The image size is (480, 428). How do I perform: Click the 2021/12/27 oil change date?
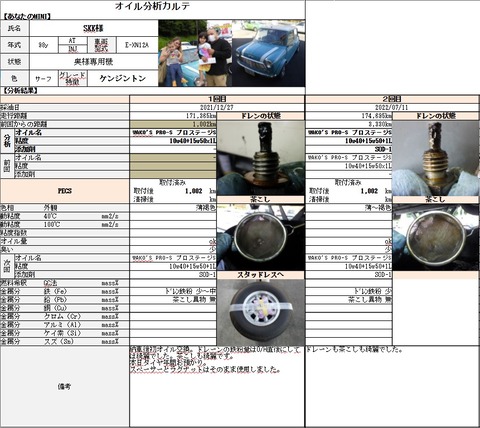[x=217, y=107]
